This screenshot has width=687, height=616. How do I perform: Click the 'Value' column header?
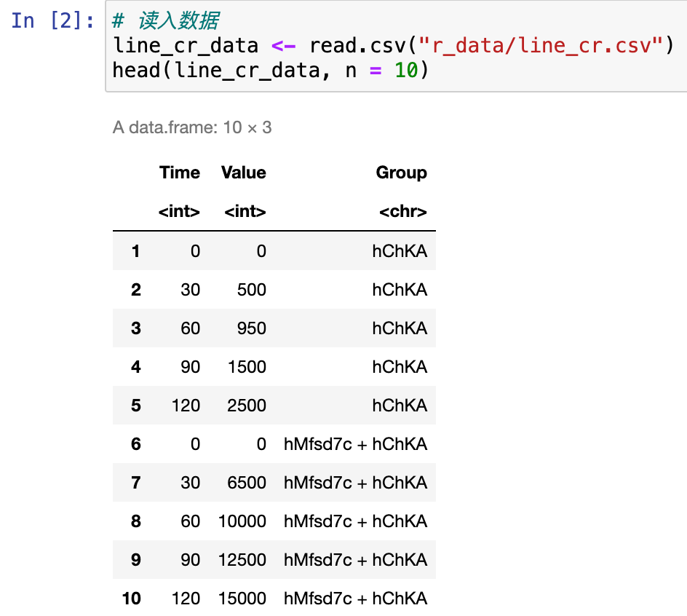point(244,173)
